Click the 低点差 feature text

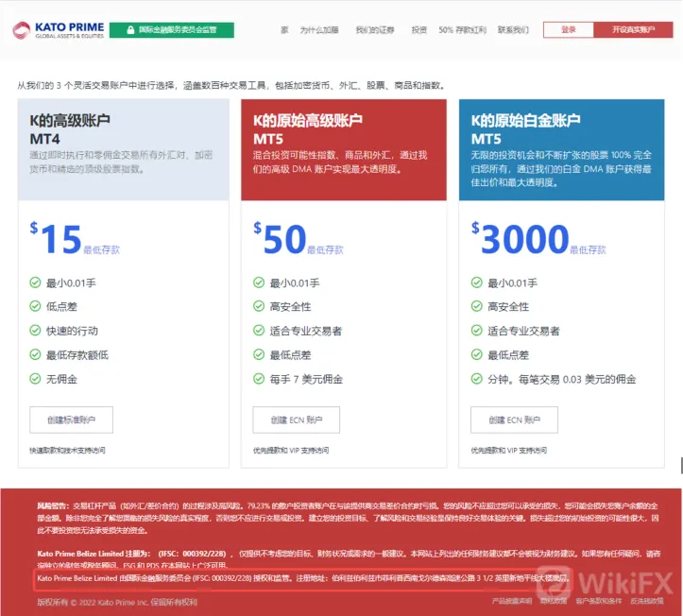coord(61,307)
